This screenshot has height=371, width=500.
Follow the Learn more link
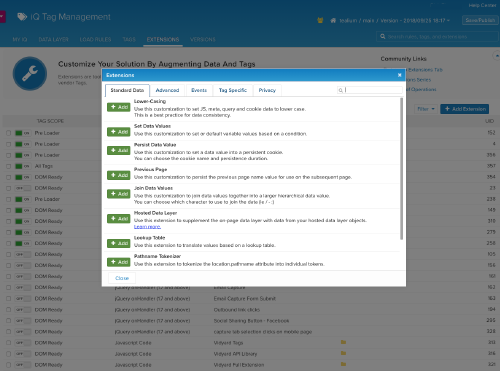tap(147, 227)
